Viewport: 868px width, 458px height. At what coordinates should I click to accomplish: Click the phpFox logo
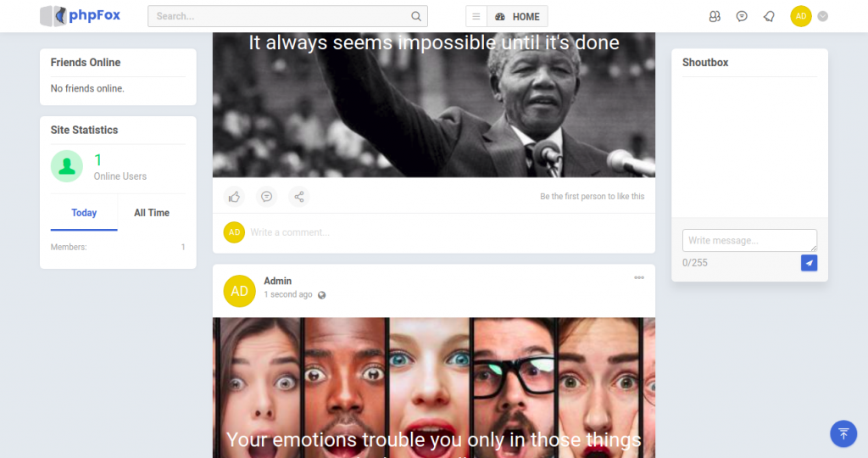[x=81, y=16]
